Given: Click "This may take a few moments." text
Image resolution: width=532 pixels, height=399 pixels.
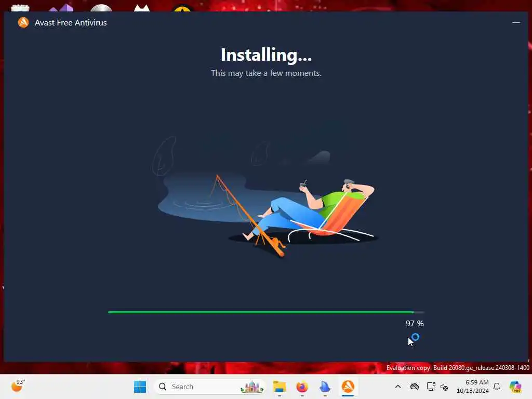Looking at the screenshot, I should coord(266,73).
